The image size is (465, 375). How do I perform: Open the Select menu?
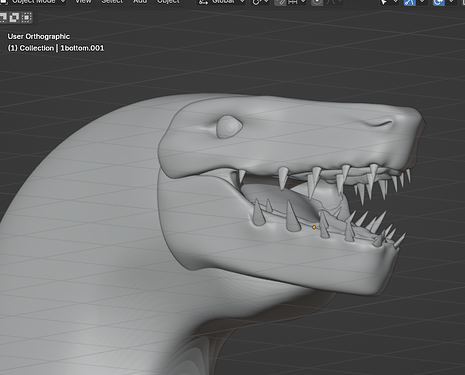point(112,2)
